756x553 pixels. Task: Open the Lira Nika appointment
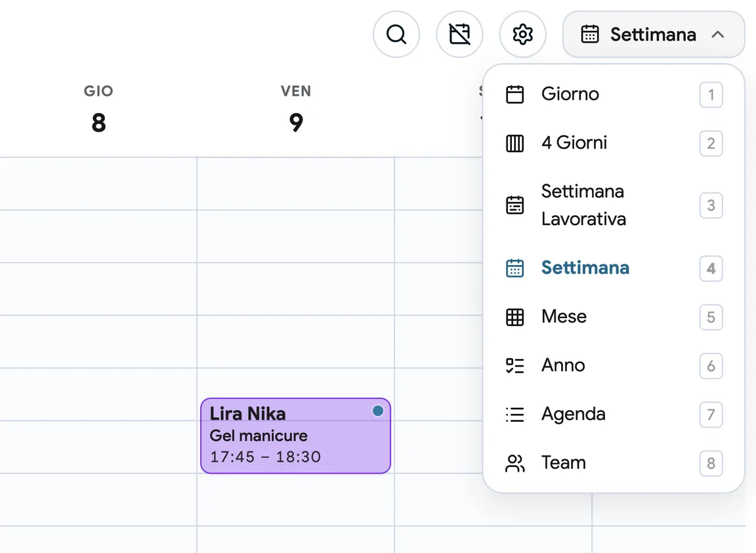click(295, 436)
